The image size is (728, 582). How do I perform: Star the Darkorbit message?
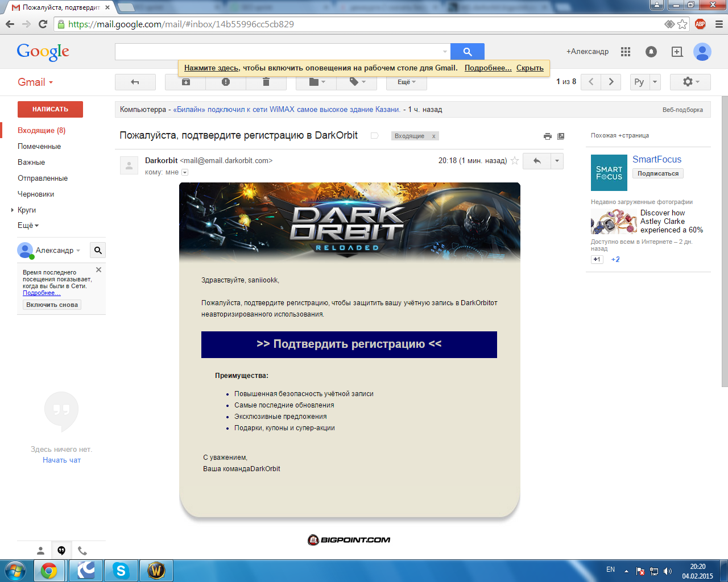515,161
